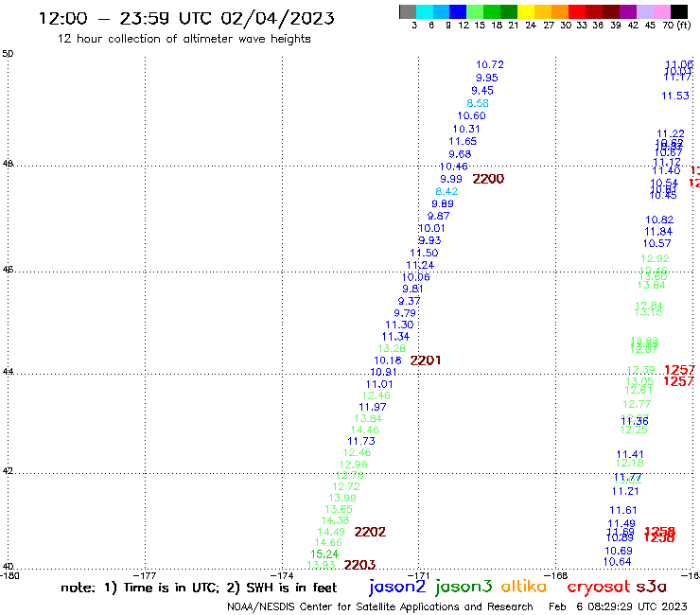700x615 pixels.
Task: Click wave height value 10.18
Action: click(x=388, y=360)
